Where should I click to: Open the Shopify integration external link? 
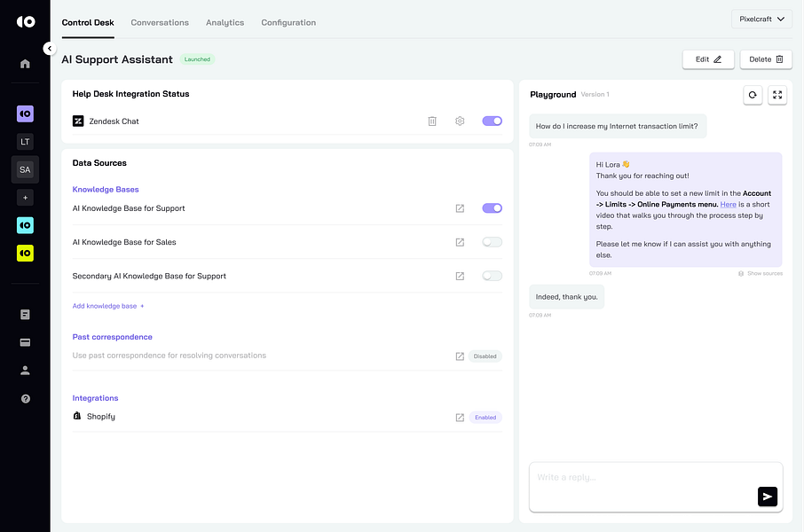click(x=460, y=416)
